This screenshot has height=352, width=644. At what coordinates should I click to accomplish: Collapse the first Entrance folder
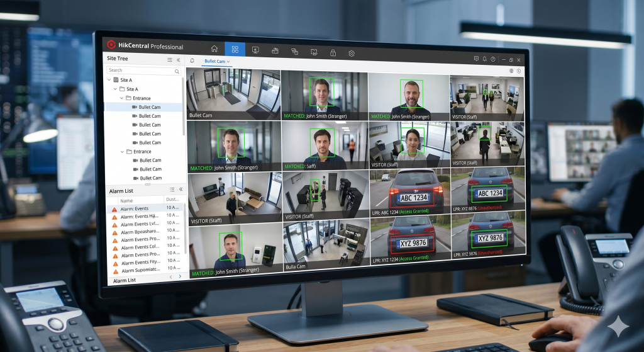[x=121, y=98]
